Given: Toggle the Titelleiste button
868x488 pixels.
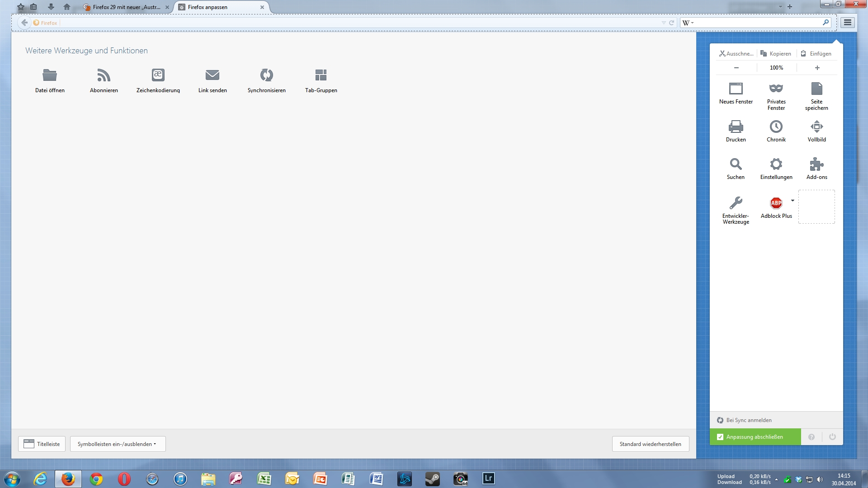Looking at the screenshot, I should point(42,444).
